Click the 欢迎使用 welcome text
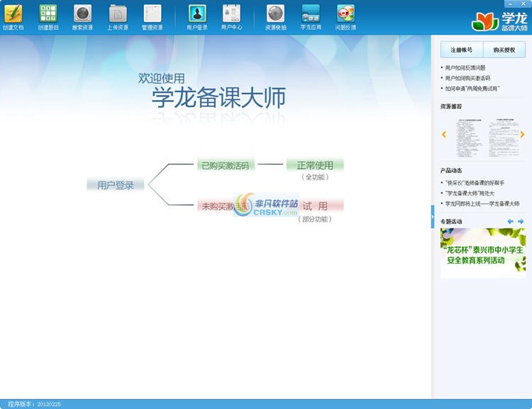 (x=162, y=79)
